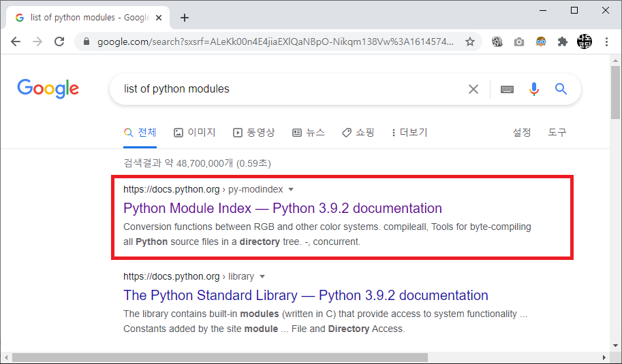Expand the 더보기 menu
Image resolution: width=622 pixels, height=364 pixels.
(x=409, y=132)
